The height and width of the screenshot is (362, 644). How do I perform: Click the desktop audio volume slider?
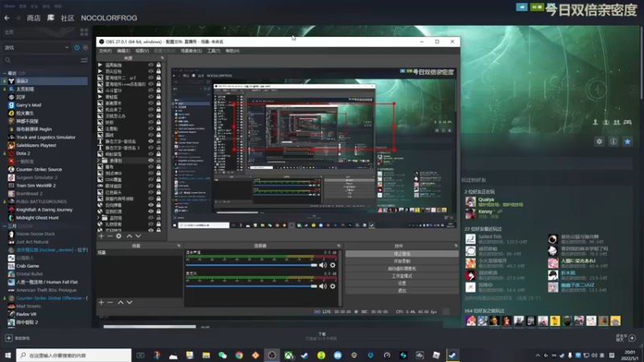pyautogui.click(x=252, y=265)
